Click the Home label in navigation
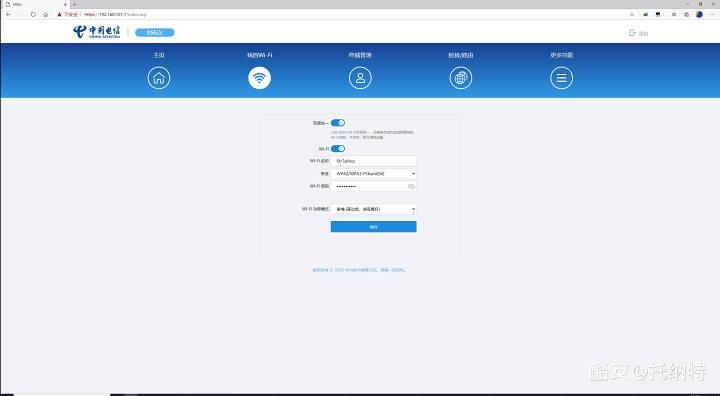 (x=159, y=55)
